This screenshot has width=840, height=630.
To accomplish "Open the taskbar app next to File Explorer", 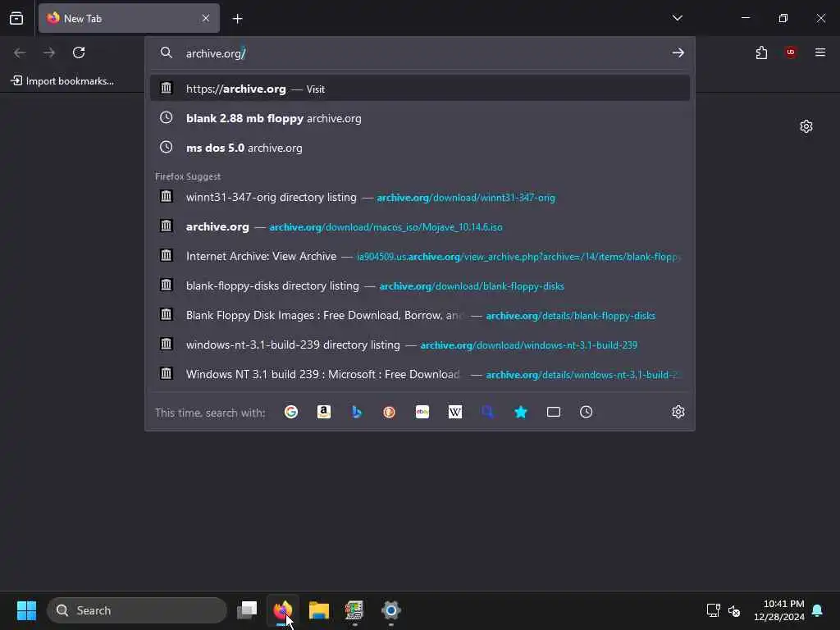I will (354, 610).
